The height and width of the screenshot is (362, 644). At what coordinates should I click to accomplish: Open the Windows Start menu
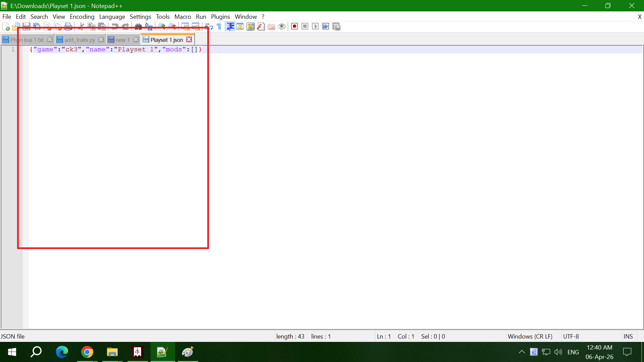(x=12, y=352)
